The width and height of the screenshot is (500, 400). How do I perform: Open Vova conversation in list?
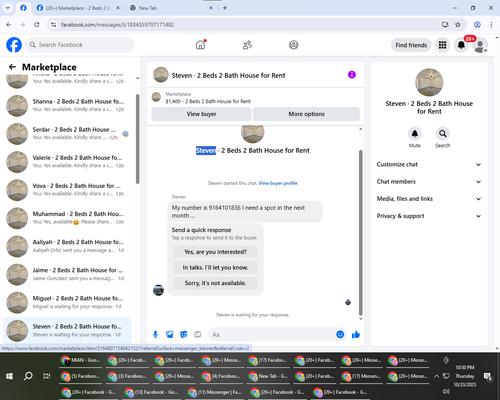(x=67, y=190)
